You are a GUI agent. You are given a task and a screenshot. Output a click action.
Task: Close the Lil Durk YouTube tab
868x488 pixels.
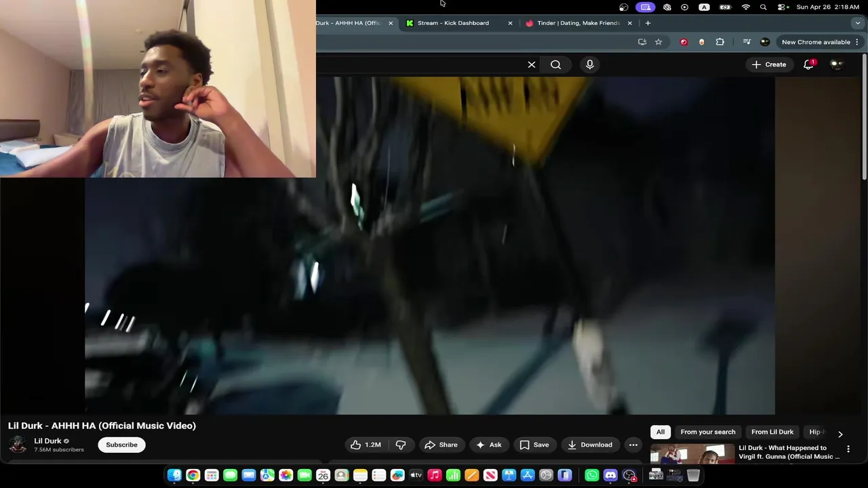tap(391, 23)
